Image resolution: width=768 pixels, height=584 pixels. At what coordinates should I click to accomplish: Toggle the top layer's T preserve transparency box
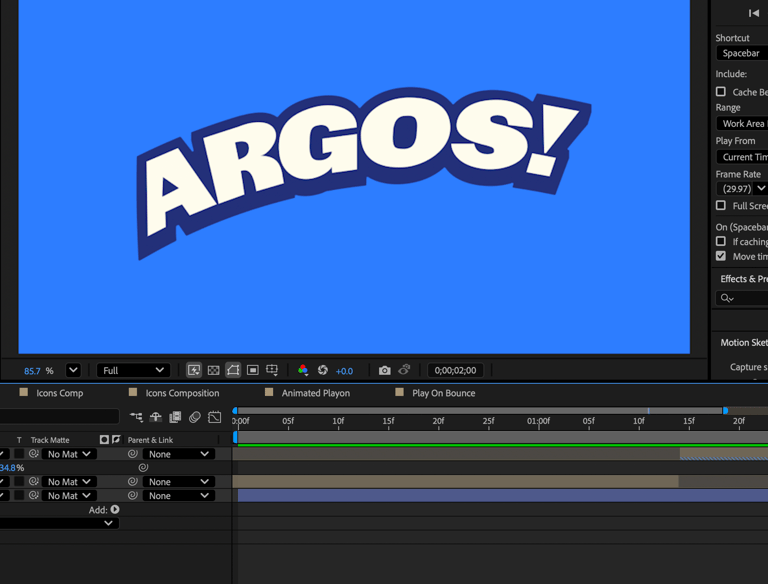19,454
